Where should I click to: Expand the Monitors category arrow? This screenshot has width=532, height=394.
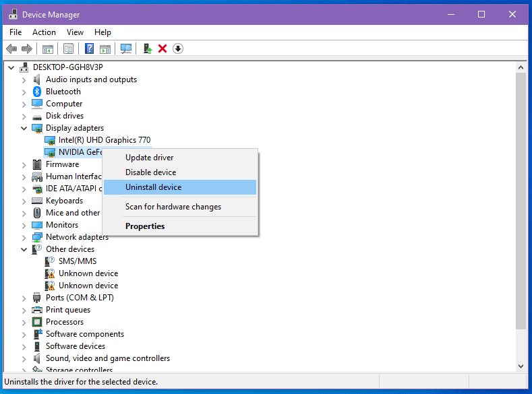point(24,226)
